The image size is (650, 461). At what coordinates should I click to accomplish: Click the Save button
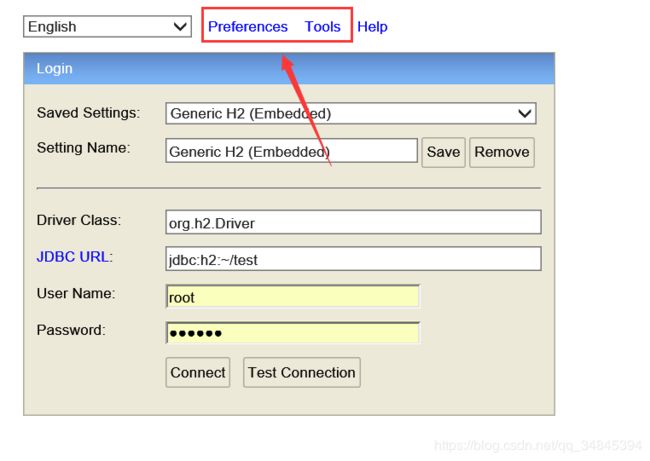coord(443,152)
